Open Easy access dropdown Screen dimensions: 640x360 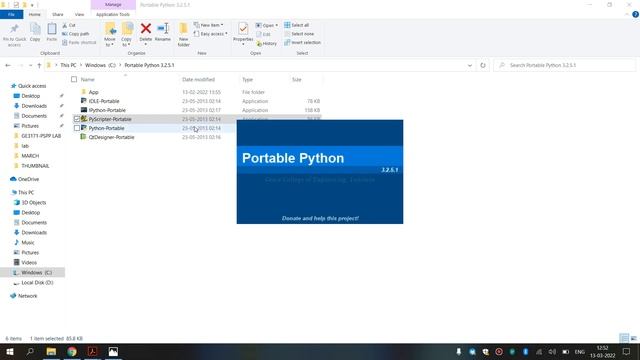coord(211,34)
